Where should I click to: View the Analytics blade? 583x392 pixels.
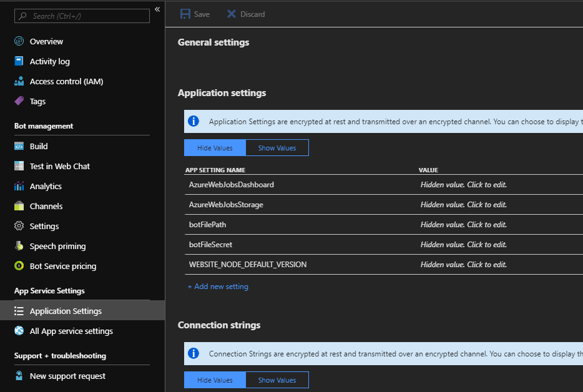46,186
